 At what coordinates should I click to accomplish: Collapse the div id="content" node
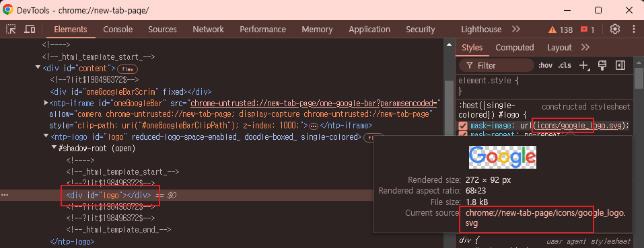[38, 68]
